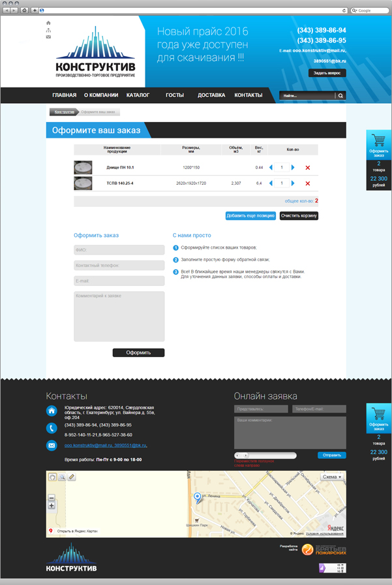The image size is (392, 585).
Task: Click the phone icon in footer contacts
Action: click(x=52, y=428)
